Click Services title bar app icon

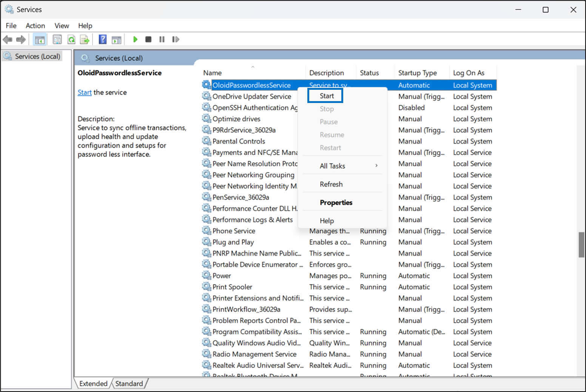[9, 9]
